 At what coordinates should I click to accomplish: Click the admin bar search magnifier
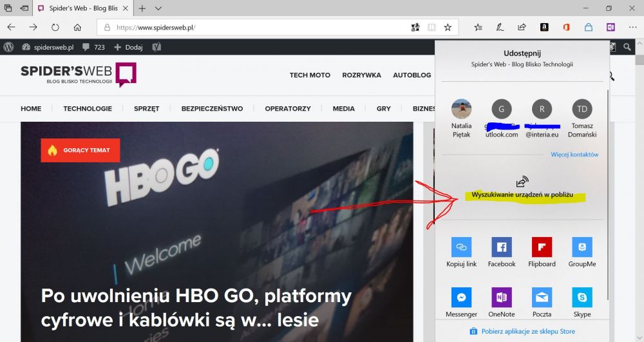pos(627,47)
